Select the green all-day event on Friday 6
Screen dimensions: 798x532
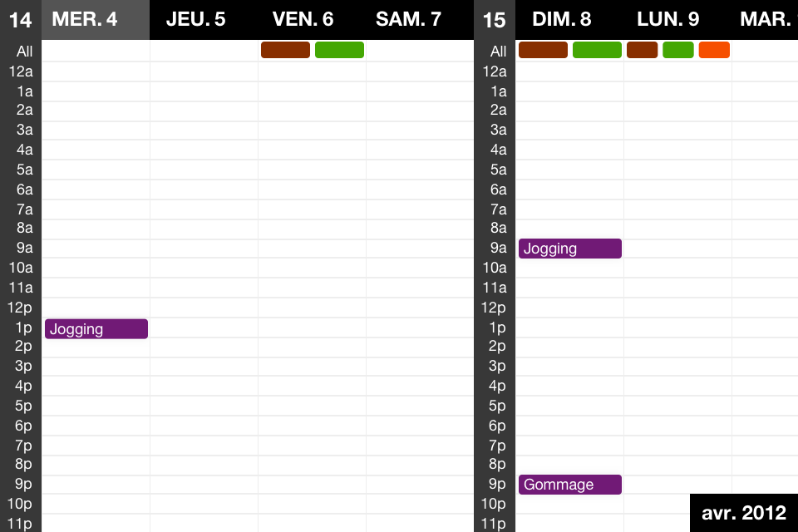[339, 50]
